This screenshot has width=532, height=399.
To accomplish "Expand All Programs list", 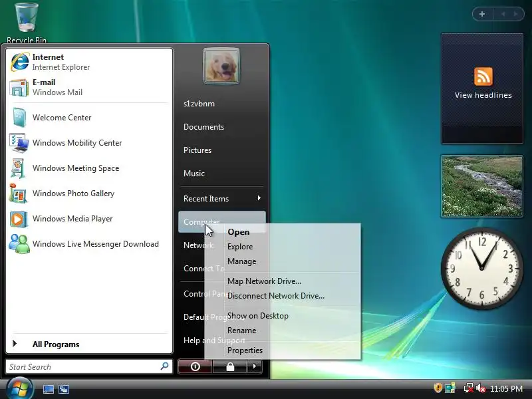I will pyautogui.click(x=89, y=344).
